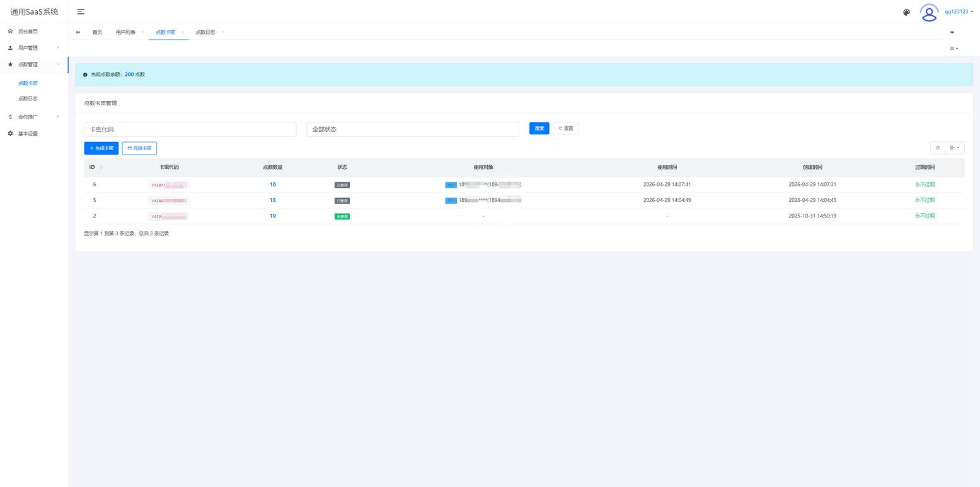
Task: Click the user avatar icon
Action: pyautogui.click(x=929, y=13)
